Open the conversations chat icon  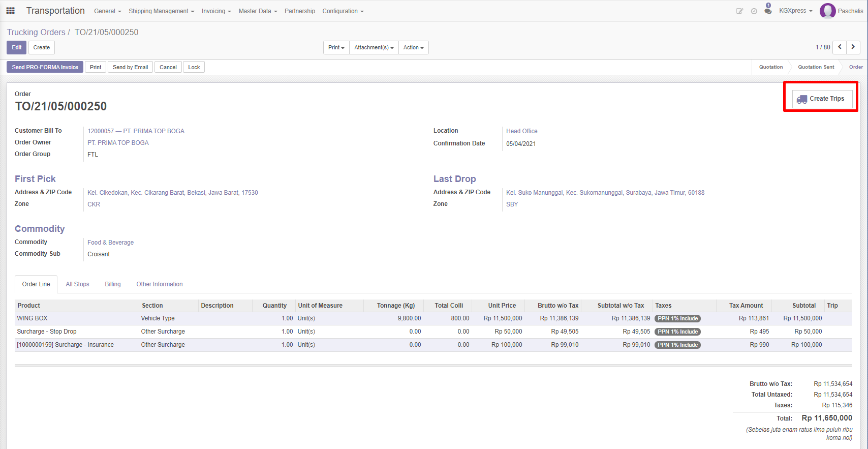coord(768,11)
